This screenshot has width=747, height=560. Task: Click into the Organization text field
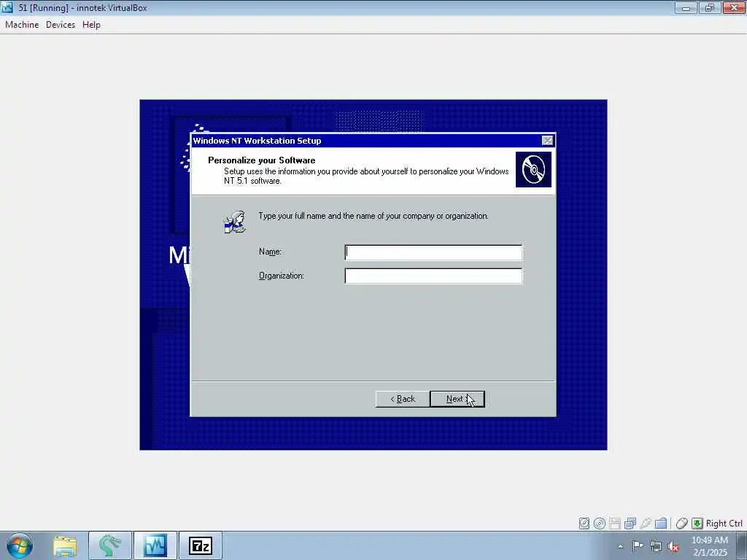point(433,276)
